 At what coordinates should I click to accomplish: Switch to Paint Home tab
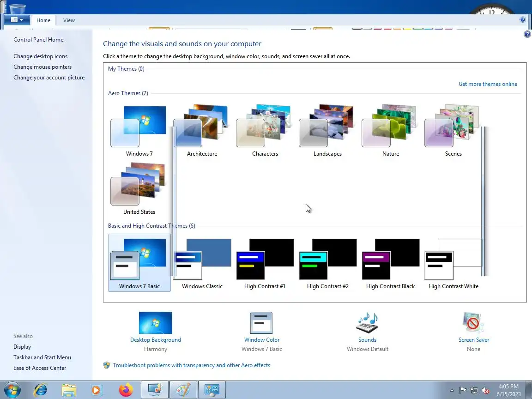43,20
